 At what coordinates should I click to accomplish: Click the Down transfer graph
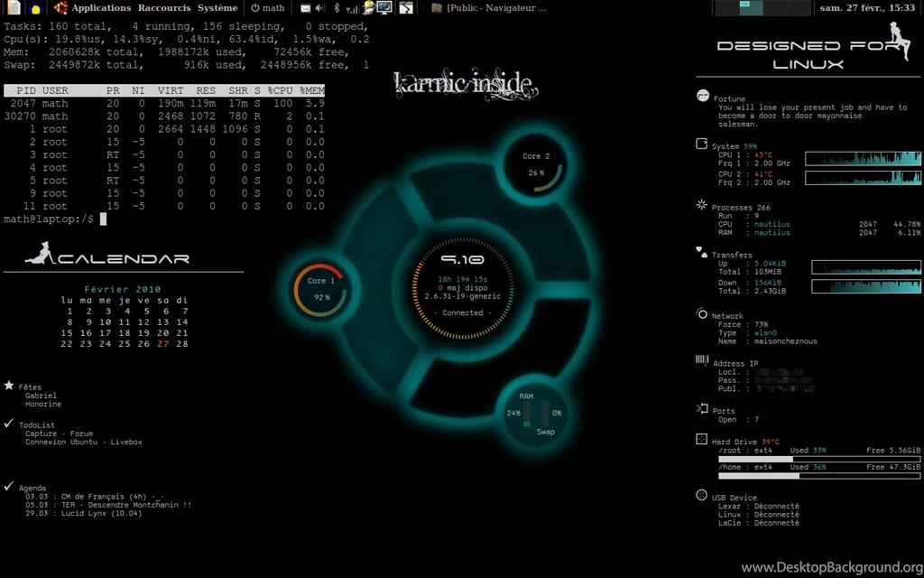(866, 286)
